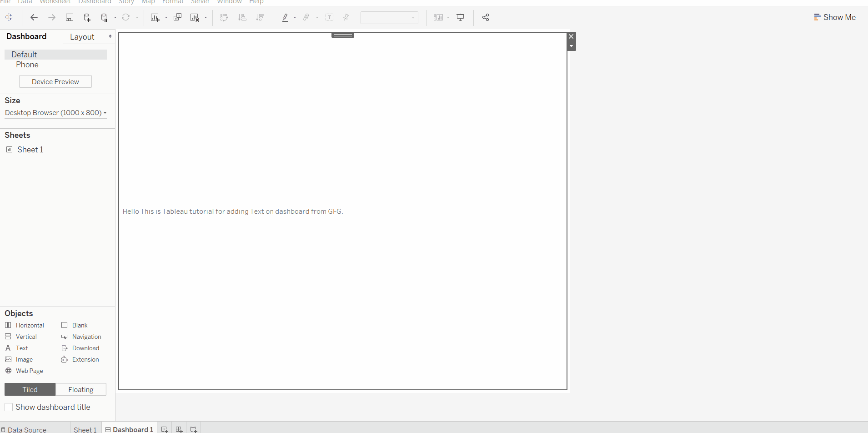Image resolution: width=868 pixels, height=433 pixels.
Task: Select Sheet 1 in the Sheets list
Action: pos(30,150)
